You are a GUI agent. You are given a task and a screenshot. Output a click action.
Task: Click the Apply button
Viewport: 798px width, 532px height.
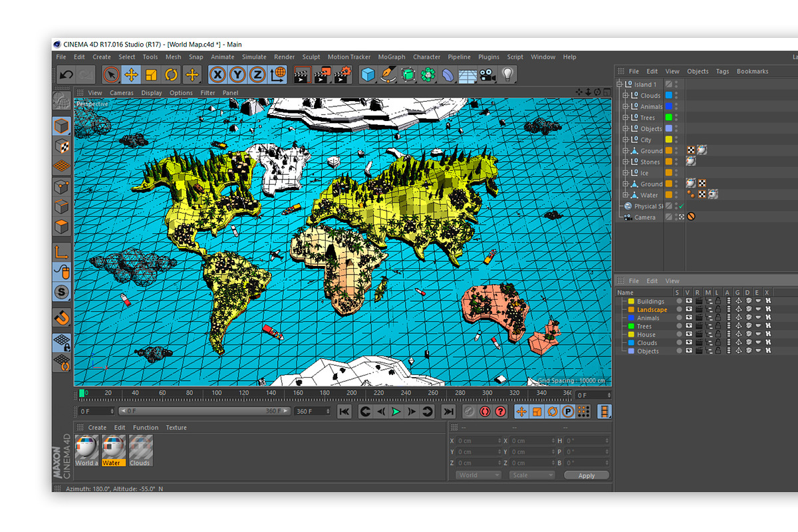coord(587,475)
